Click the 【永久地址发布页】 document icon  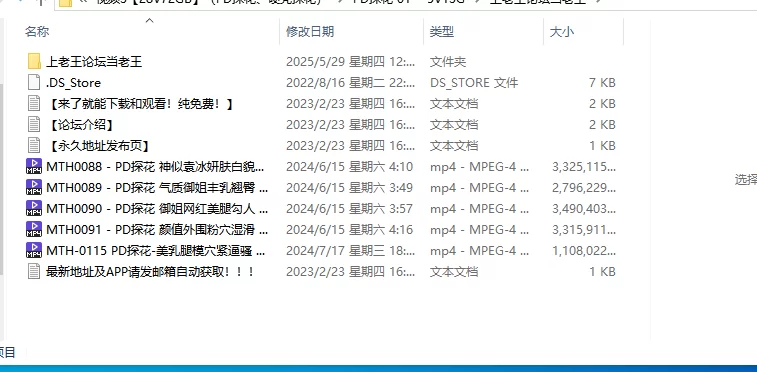point(34,145)
